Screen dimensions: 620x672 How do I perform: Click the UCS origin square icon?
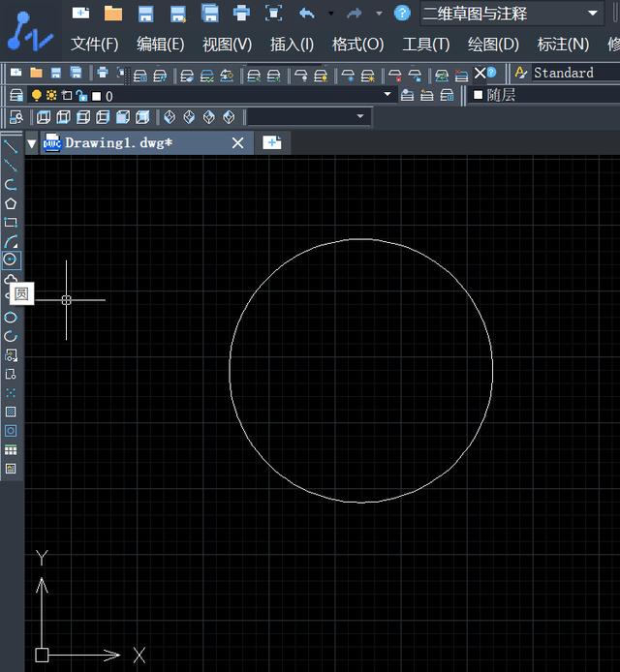(x=42, y=655)
